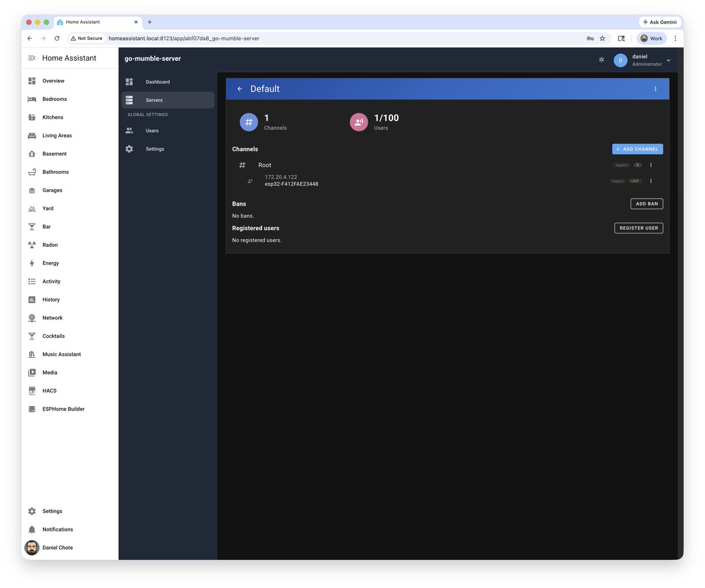Click the Add Ban button
The width and height of the screenshot is (705, 588).
pyautogui.click(x=647, y=204)
